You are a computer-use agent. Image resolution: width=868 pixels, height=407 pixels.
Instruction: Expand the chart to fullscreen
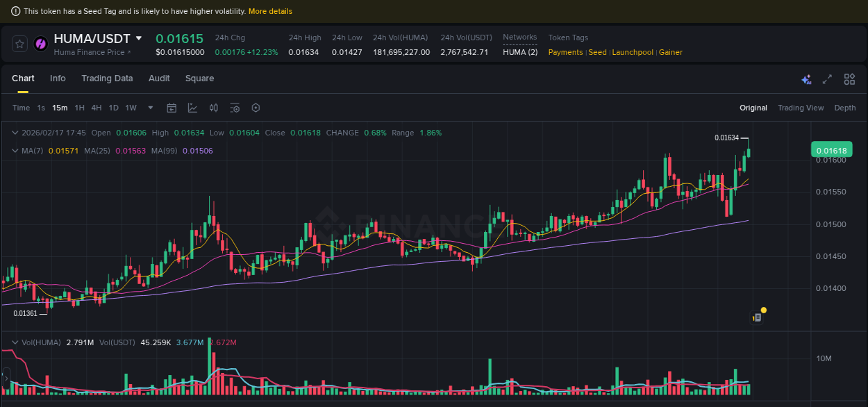826,79
